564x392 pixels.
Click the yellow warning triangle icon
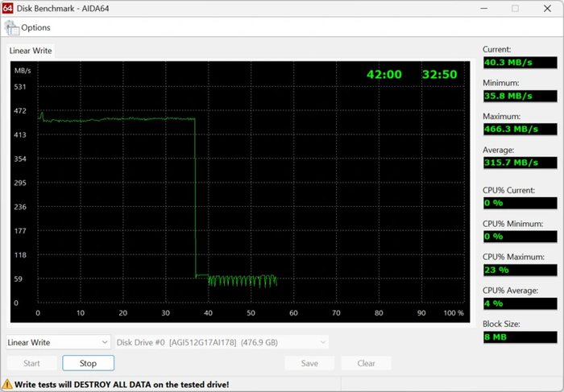7,385
